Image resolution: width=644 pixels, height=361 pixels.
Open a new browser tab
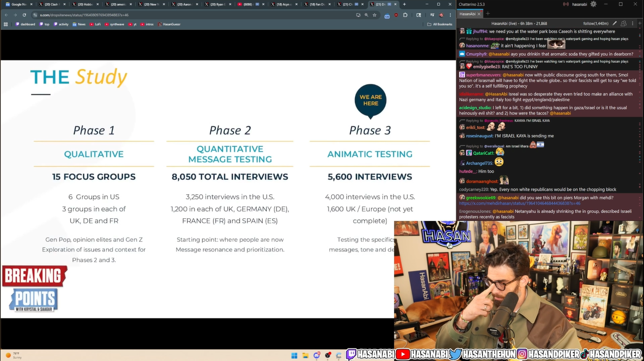(404, 4)
